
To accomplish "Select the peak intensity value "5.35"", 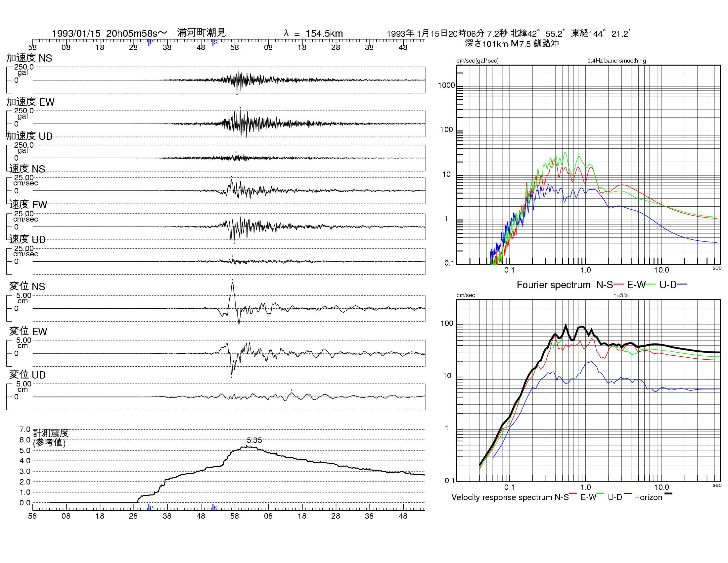I will (254, 440).
